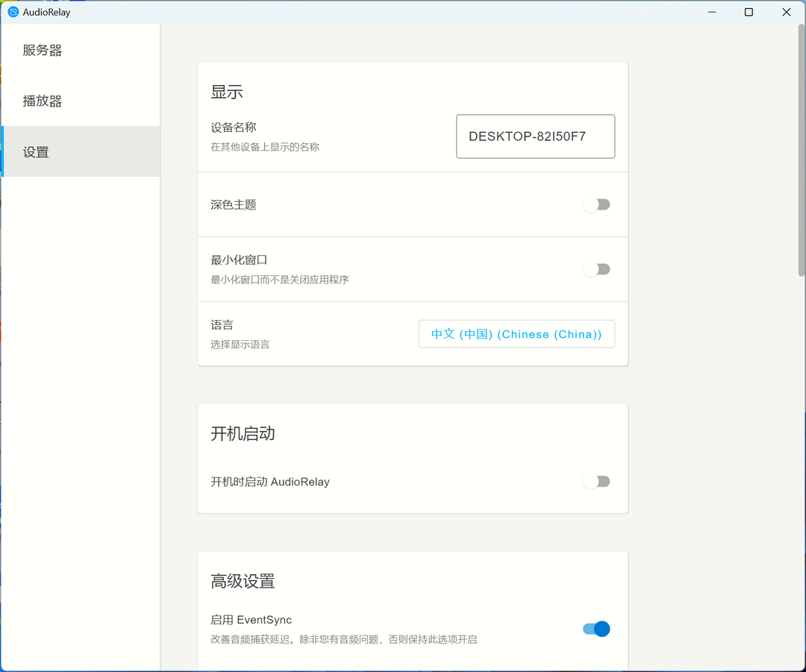806x672 pixels.
Task: Open the 中文 (中国) language selector
Action: point(516,333)
